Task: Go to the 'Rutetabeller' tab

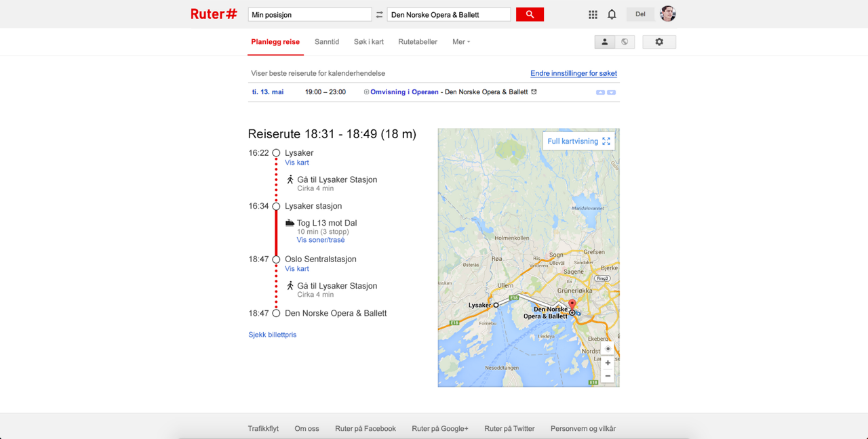Action: (x=418, y=42)
